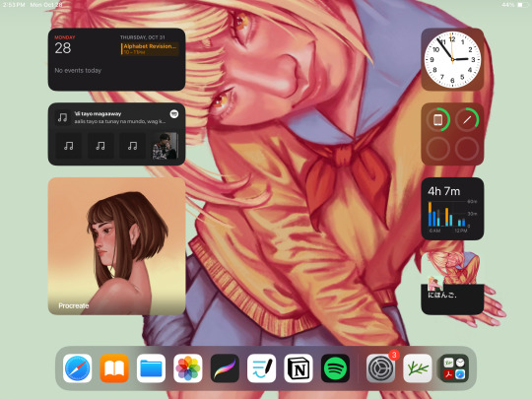
Task: Tap the Screen Time usage bar chart
Action: (x=452, y=216)
